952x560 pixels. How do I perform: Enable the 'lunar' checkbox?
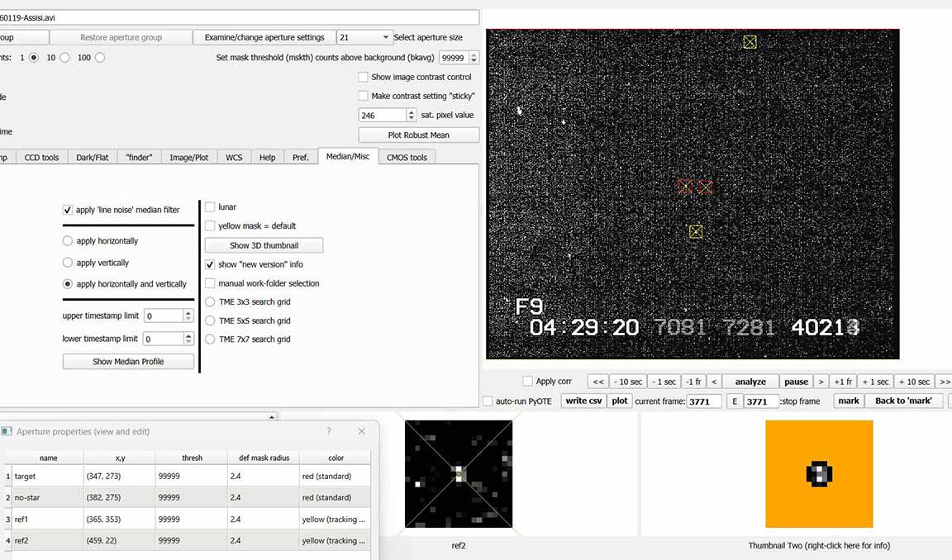point(210,207)
